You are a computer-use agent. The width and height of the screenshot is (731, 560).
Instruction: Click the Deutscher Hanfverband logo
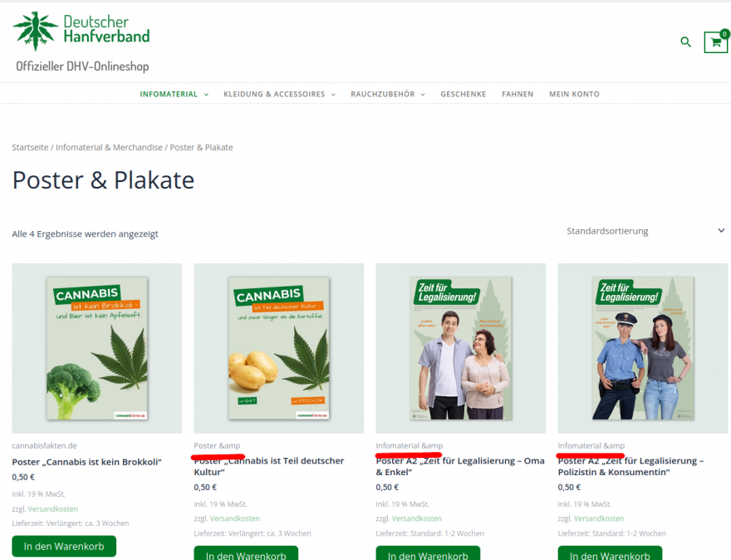(81, 32)
